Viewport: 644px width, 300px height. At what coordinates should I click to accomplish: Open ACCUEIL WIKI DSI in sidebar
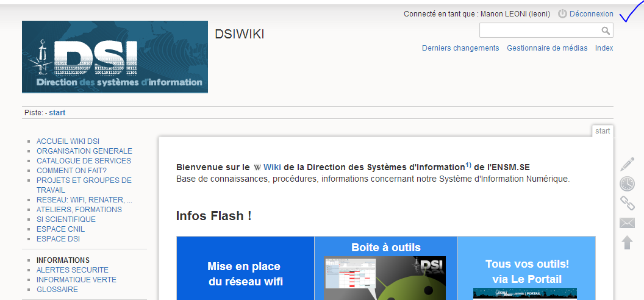pos(68,141)
